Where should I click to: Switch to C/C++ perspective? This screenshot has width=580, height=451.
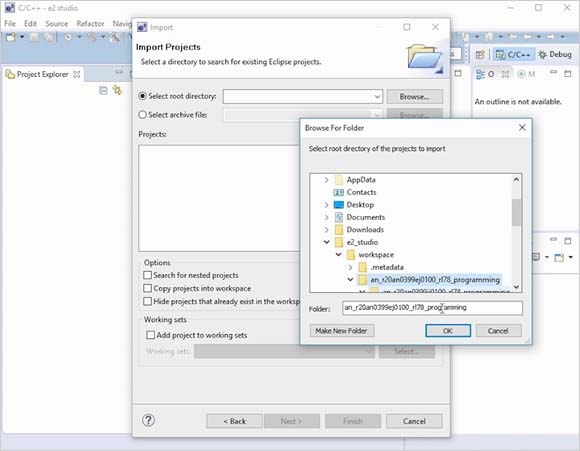513,55
